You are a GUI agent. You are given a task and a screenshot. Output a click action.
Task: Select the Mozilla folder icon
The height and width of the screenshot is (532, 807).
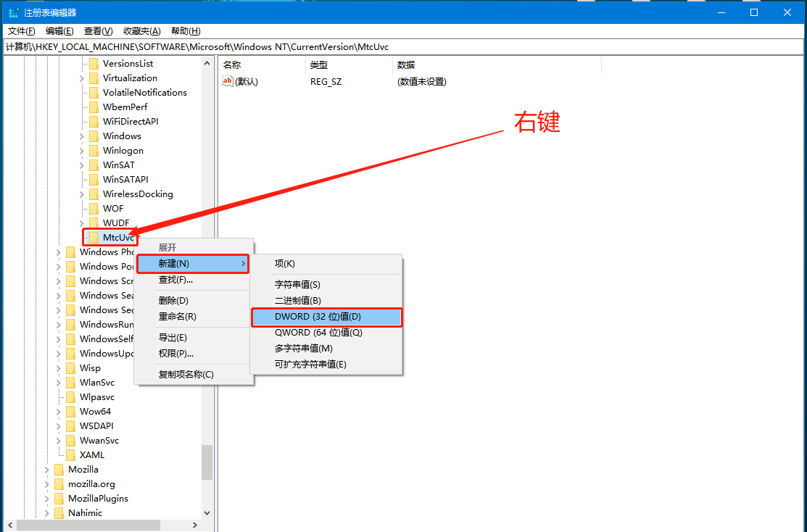coord(59,469)
